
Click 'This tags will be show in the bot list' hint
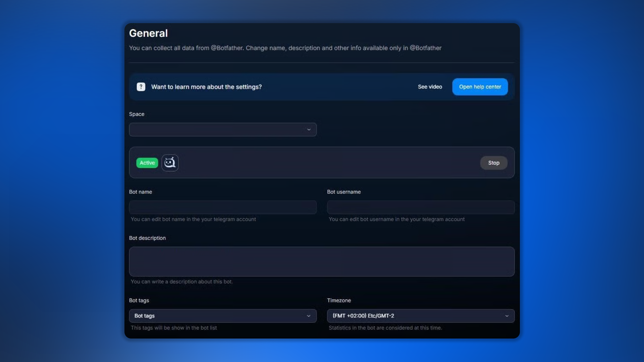point(174,328)
